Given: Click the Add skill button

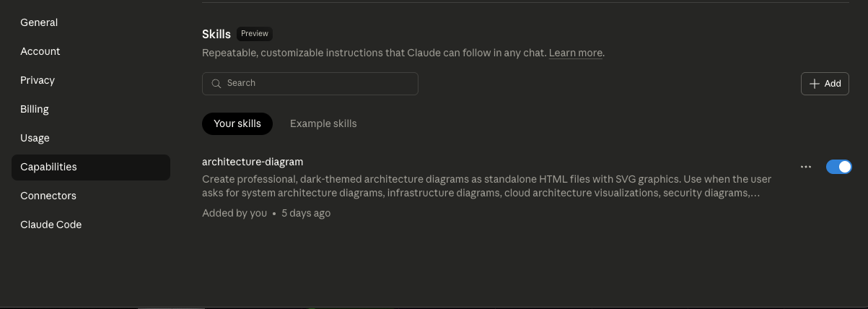Looking at the screenshot, I should click(x=825, y=84).
